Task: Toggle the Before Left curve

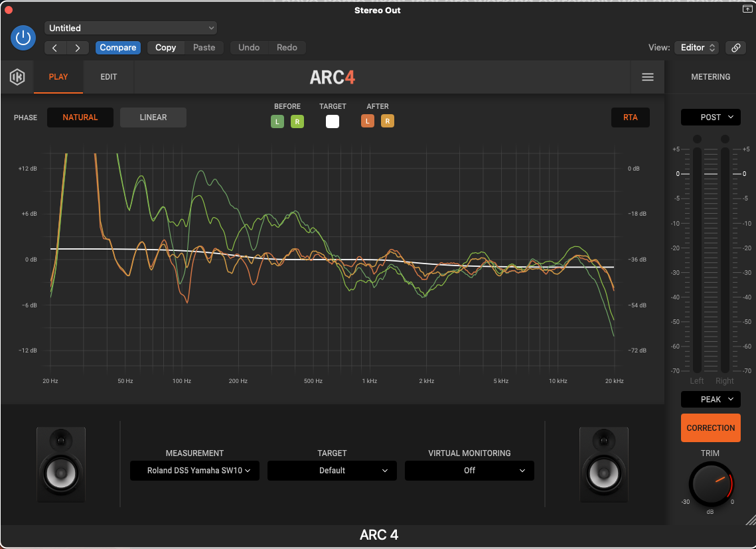Action: pyautogui.click(x=277, y=121)
